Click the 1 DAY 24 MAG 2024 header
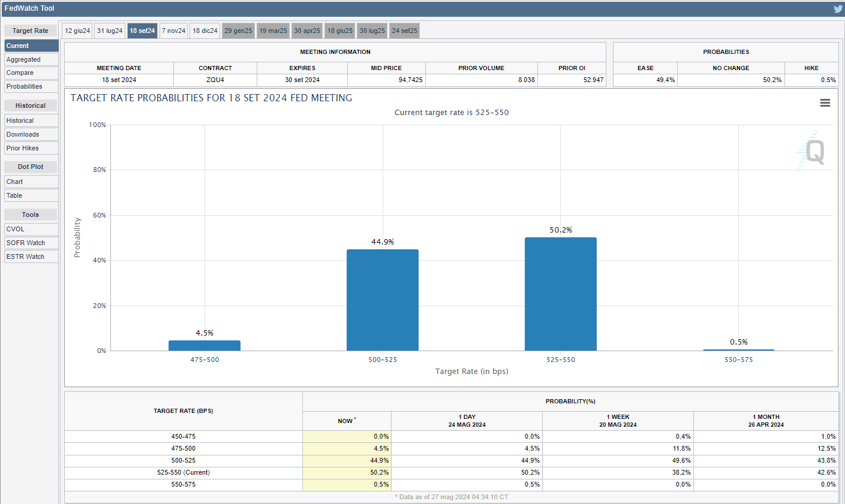 (x=467, y=421)
